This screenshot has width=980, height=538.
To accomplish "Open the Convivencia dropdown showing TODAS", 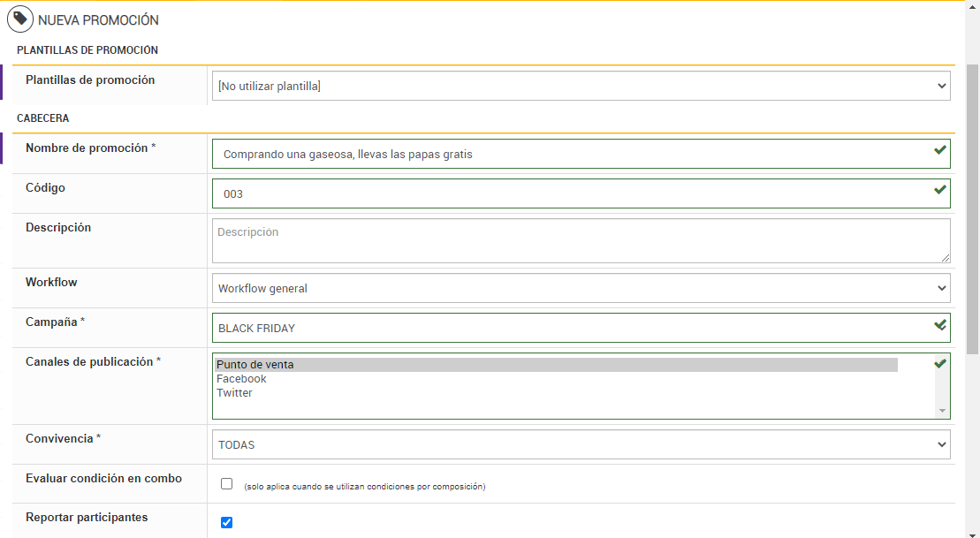I will pyautogui.click(x=581, y=444).
